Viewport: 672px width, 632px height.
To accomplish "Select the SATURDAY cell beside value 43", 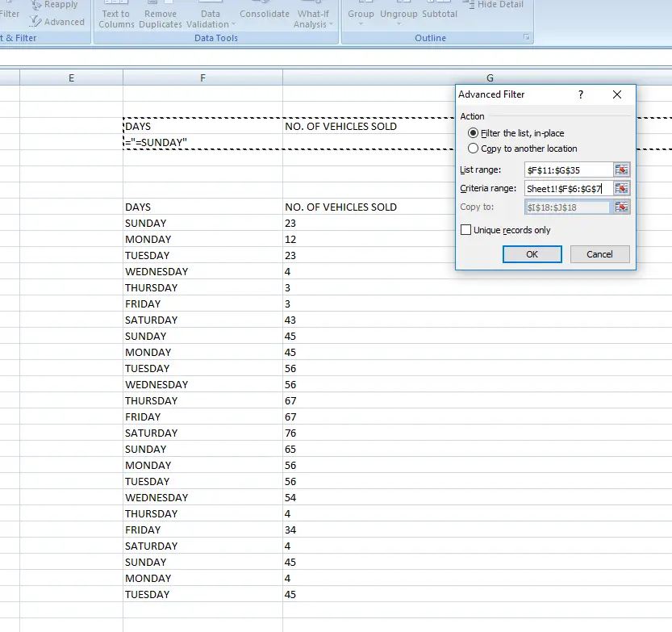I will (202, 320).
